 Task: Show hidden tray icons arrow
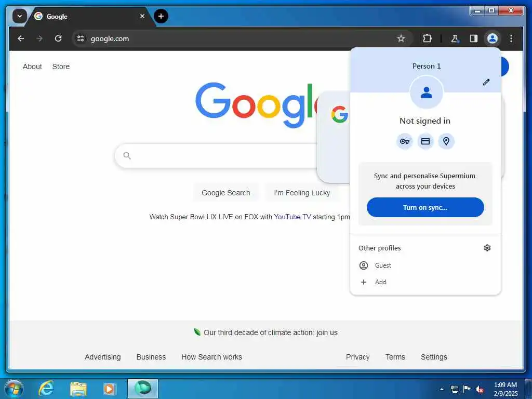pos(442,389)
